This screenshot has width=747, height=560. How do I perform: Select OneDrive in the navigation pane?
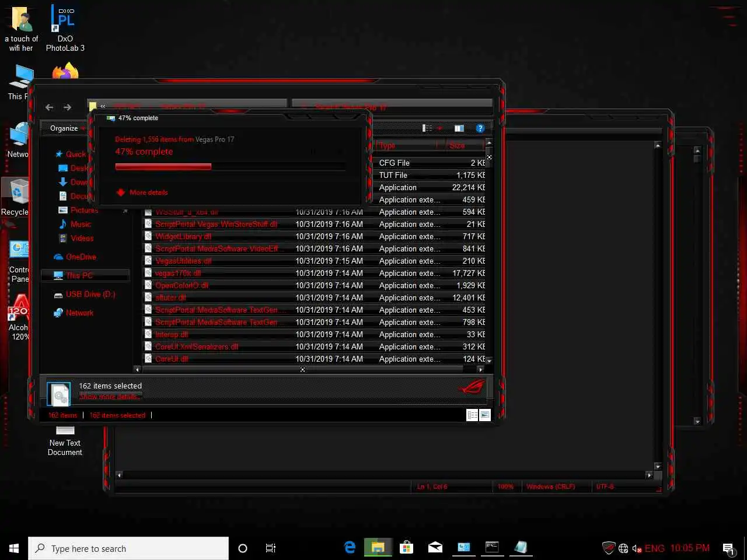(81, 257)
